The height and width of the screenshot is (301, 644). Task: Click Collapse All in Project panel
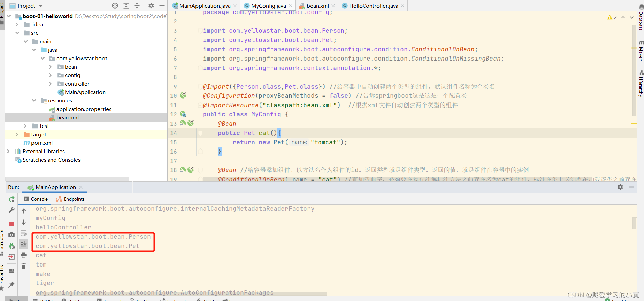pos(137,6)
